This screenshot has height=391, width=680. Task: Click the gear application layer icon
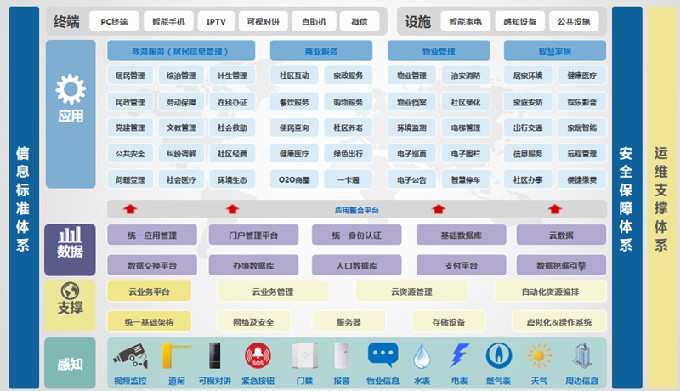[x=70, y=89]
